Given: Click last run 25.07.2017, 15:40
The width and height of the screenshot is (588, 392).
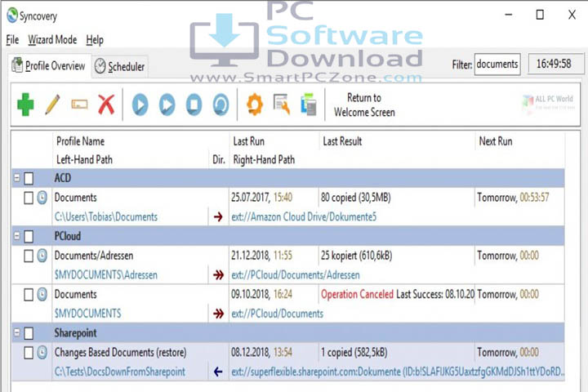Looking at the screenshot, I should (x=262, y=198).
